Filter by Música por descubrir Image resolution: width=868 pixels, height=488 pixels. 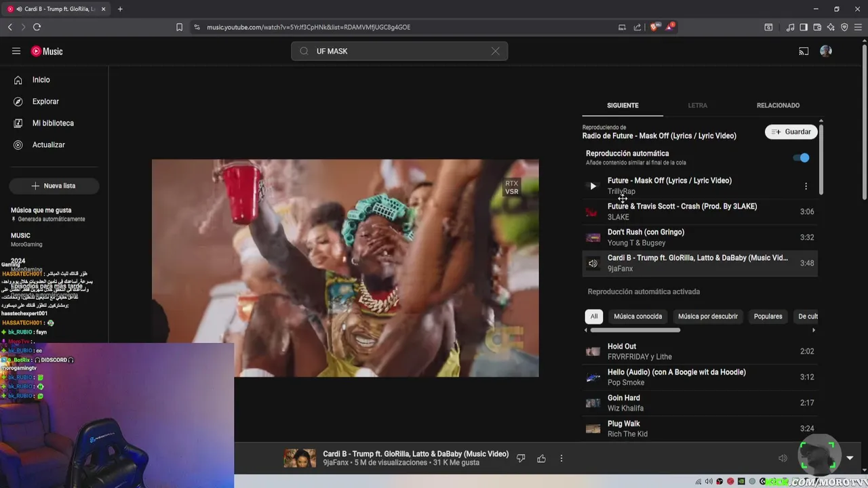pyautogui.click(x=708, y=317)
